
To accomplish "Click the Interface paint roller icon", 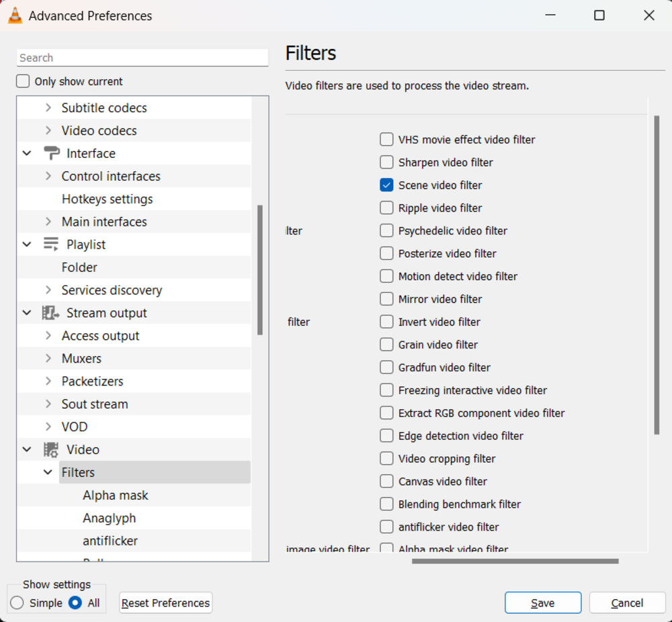I will click(x=51, y=153).
